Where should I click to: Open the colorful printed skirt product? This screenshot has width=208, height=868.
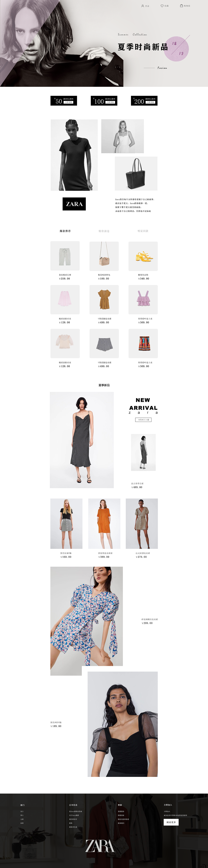[143, 344]
